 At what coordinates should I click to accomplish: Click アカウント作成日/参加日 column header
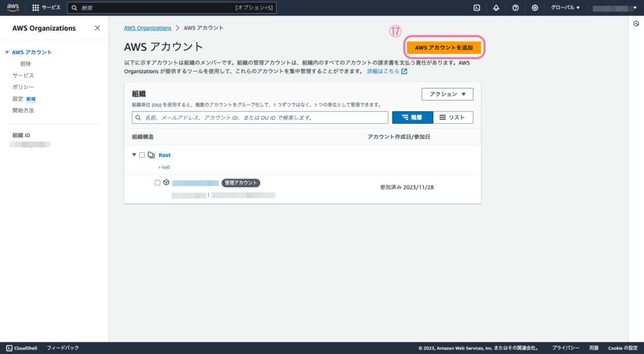click(x=398, y=136)
